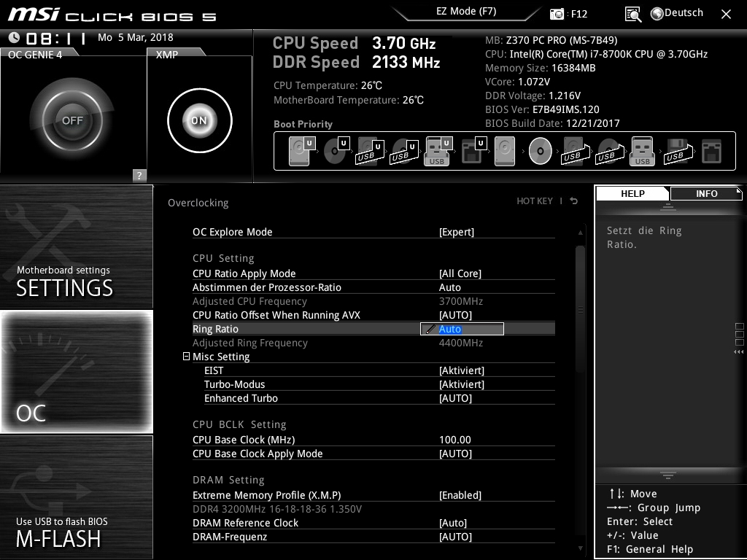Select the USB floppy boot device icon

click(678, 151)
